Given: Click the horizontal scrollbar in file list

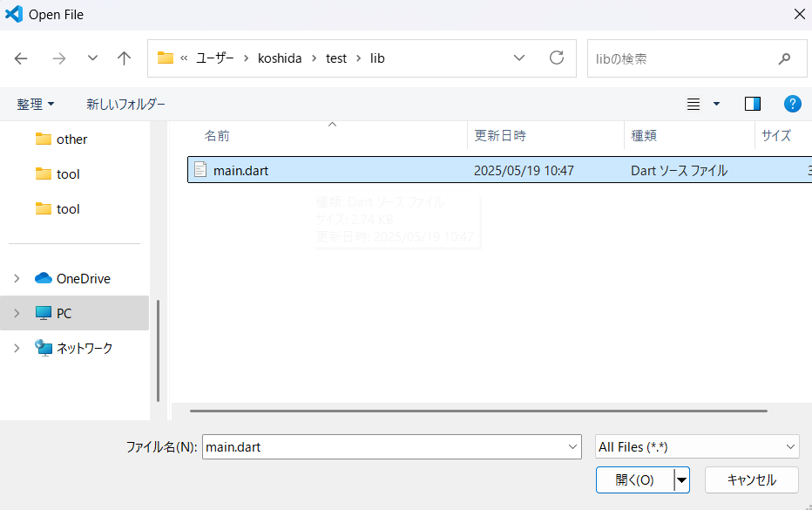Looking at the screenshot, I should [477, 410].
